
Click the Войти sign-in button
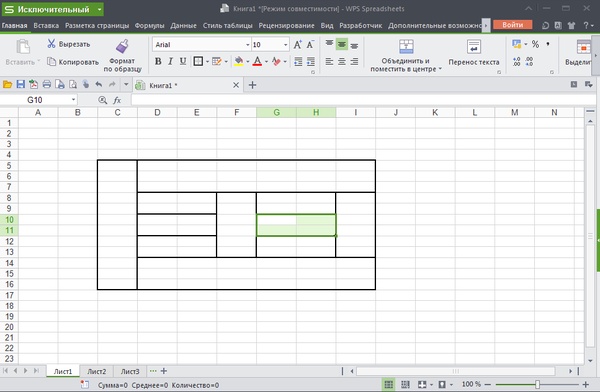click(512, 25)
